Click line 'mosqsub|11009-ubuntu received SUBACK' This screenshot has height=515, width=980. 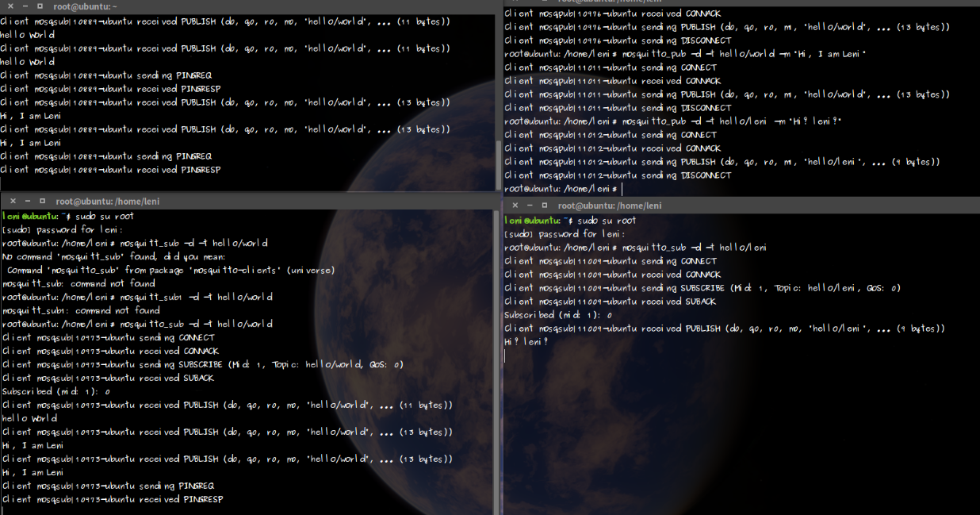click(610, 302)
